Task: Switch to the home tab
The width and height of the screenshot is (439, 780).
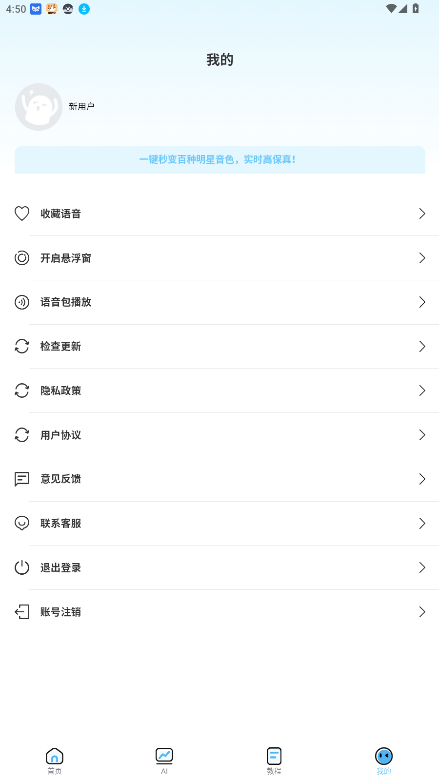Action: point(54,761)
